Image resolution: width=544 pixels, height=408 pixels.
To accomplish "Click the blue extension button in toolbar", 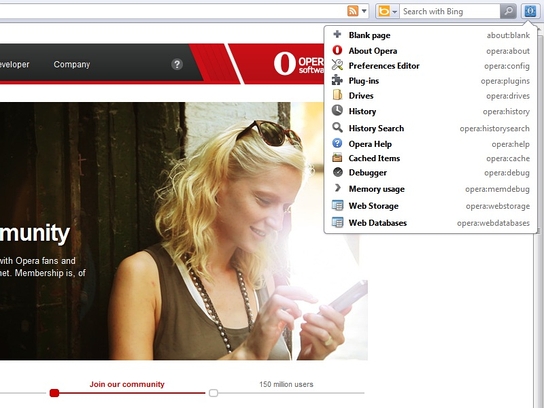I will 530,11.
